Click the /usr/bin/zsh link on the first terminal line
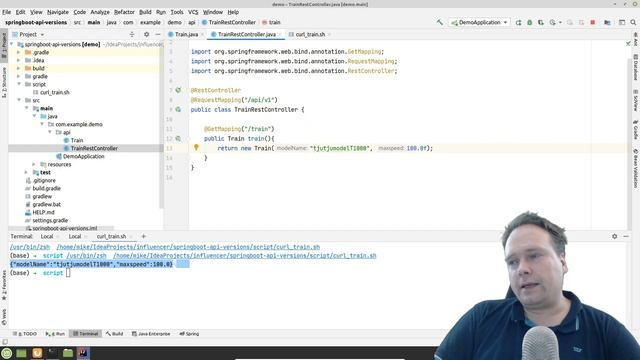The height and width of the screenshot is (360, 640). (x=30, y=247)
